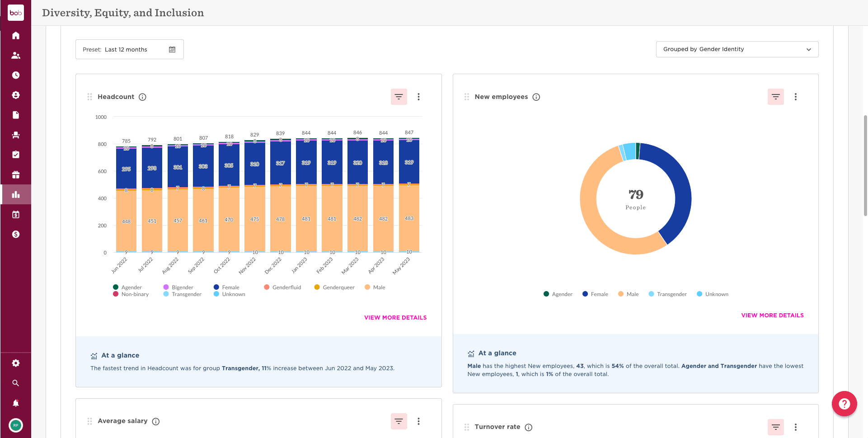Click View More Details under New employees
This screenshot has width=868, height=438.
pos(772,316)
